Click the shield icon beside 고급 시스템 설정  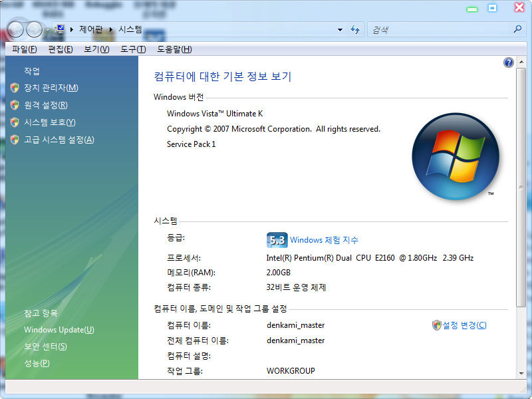click(x=15, y=140)
